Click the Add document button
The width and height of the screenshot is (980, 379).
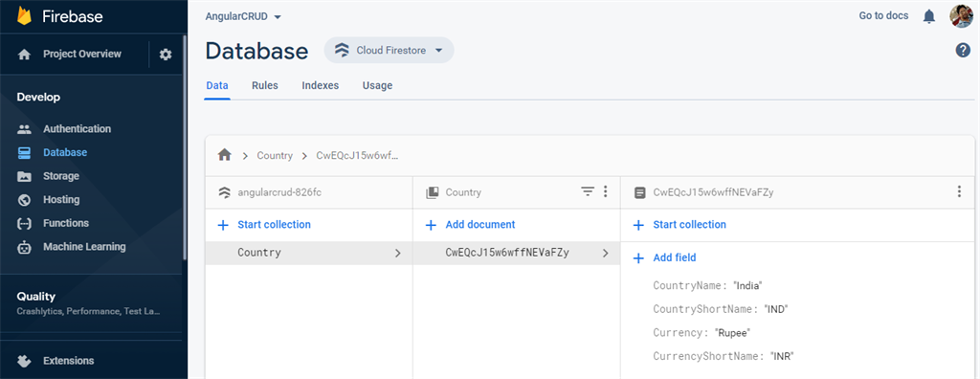[x=480, y=225]
